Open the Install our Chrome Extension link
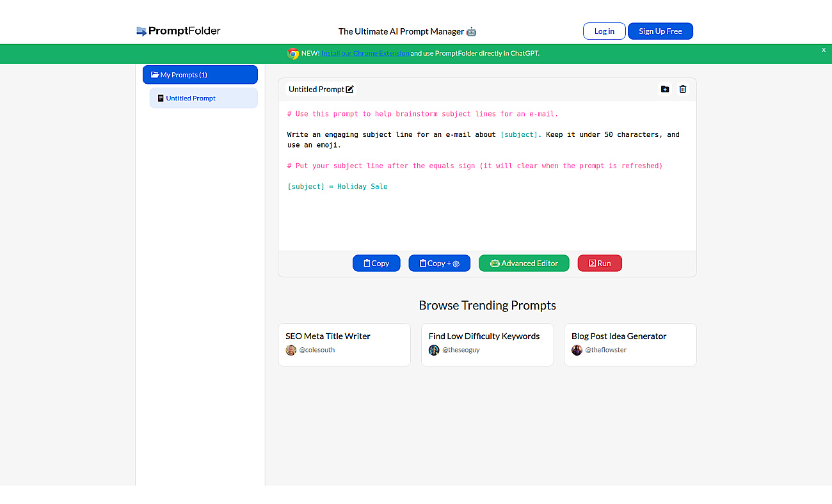Viewport: 832px width, 504px height. click(365, 54)
